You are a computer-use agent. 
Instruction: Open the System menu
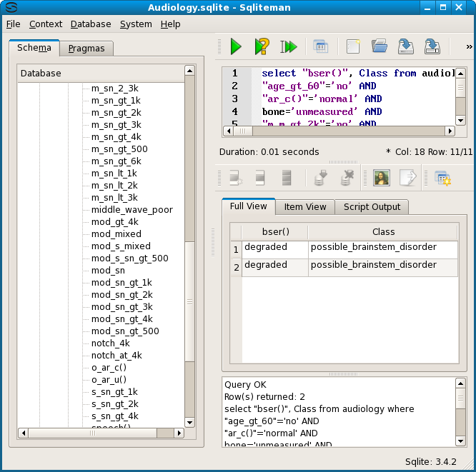pos(135,24)
